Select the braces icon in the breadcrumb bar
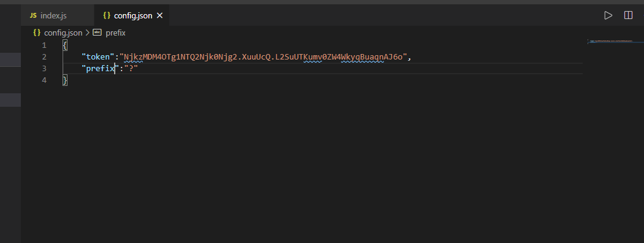 (37, 33)
